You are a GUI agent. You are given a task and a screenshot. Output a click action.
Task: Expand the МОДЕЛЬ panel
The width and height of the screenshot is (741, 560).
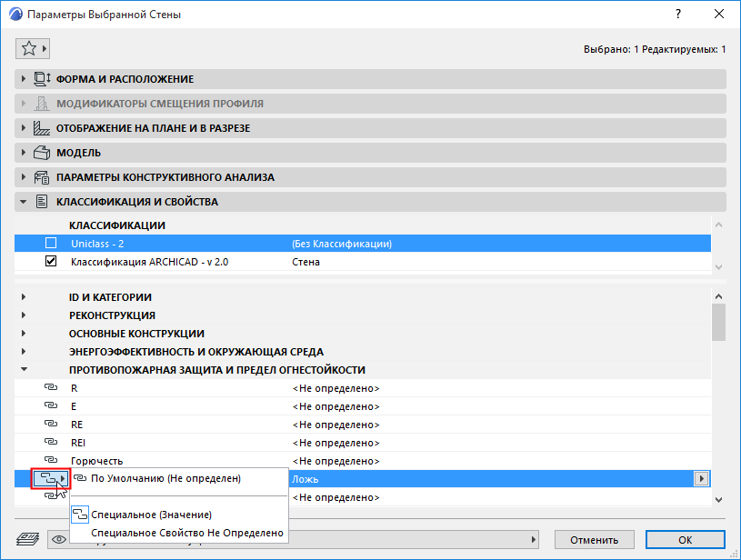(x=23, y=153)
